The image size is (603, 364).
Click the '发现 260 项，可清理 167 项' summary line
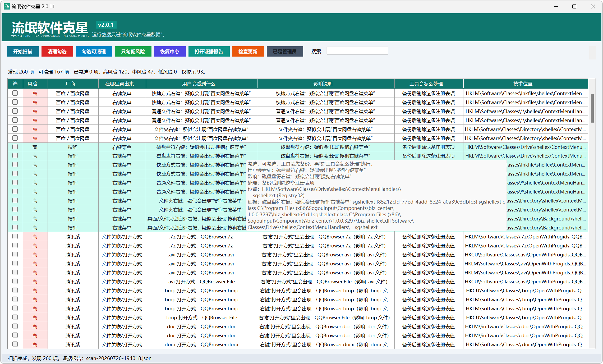tap(107, 72)
